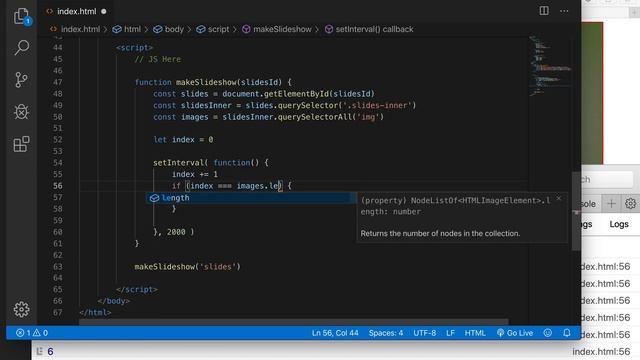
Task: Click the errors and warnings status item
Action: [x=32, y=333]
